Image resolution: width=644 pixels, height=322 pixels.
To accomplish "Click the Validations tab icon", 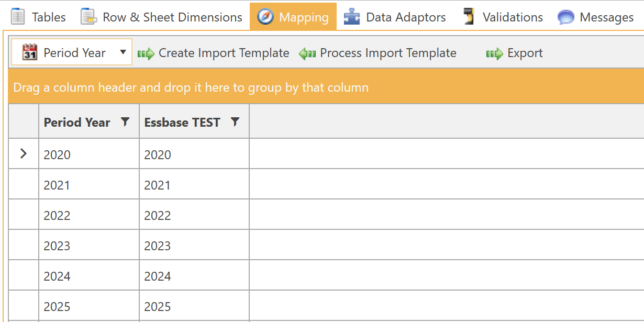I will pos(469,17).
